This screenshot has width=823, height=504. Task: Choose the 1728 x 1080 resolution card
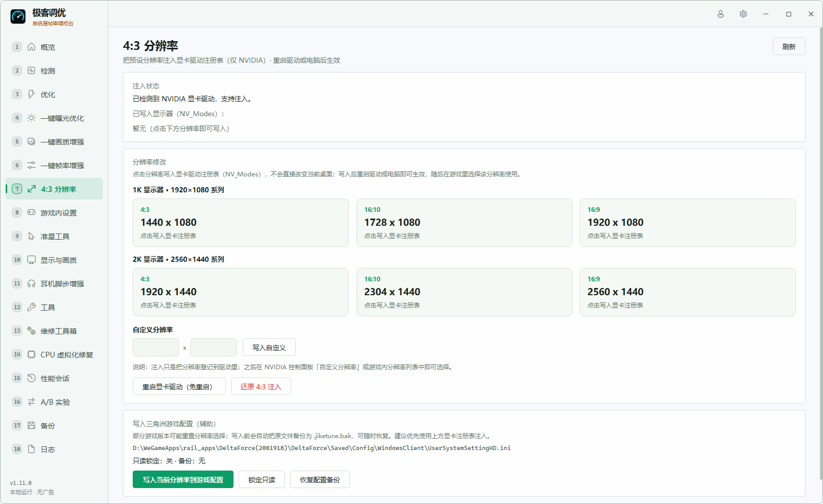464,223
